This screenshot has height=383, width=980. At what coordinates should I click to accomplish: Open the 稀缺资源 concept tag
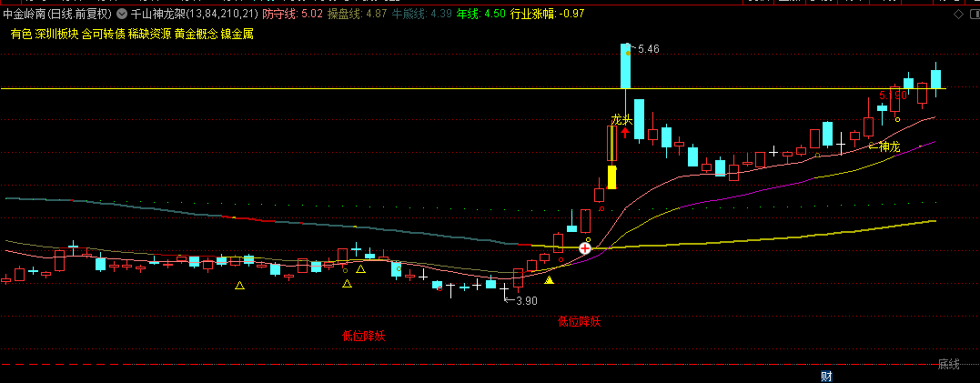click(149, 35)
